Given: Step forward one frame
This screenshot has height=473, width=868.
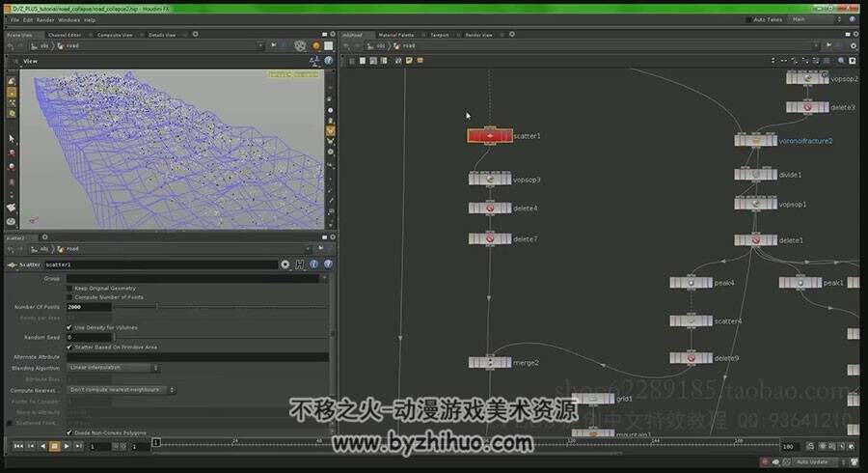Looking at the screenshot, I should 78,445.
